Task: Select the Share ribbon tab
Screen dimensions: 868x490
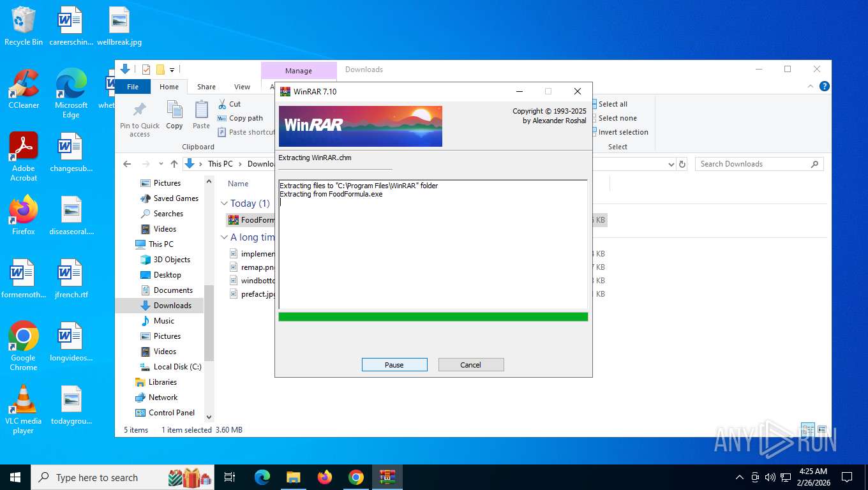Action: point(206,87)
